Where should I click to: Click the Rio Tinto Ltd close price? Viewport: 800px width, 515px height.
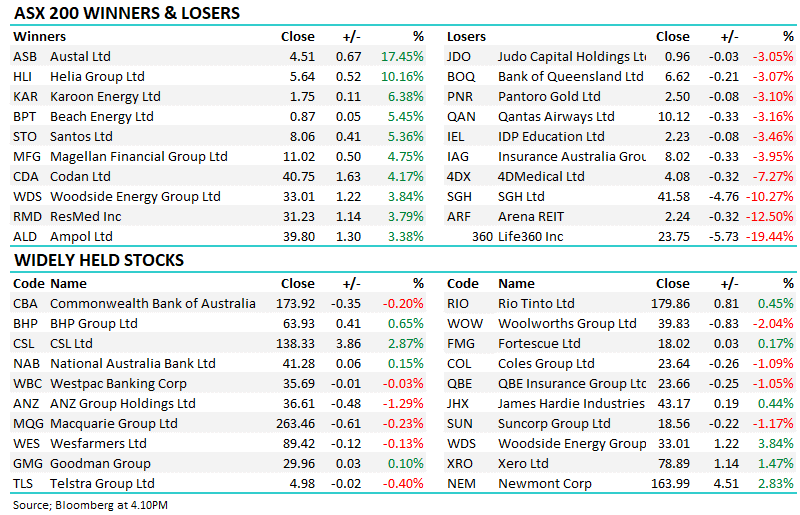point(670,304)
